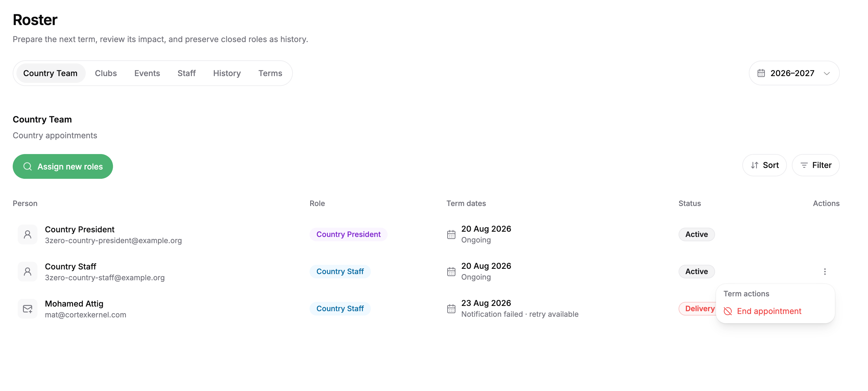Click 3zero-country-president@example.org email
The height and width of the screenshot is (391, 868).
tap(113, 240)
